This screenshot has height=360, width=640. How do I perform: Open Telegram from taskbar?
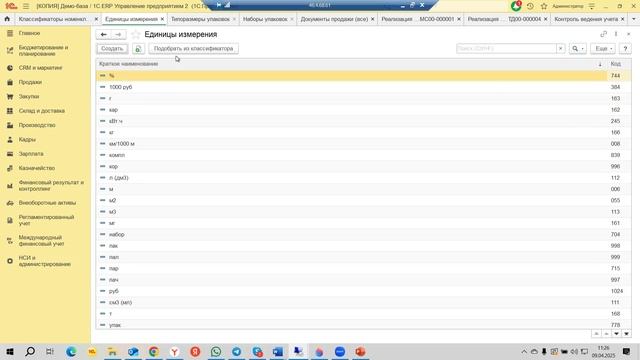[236, 351]
